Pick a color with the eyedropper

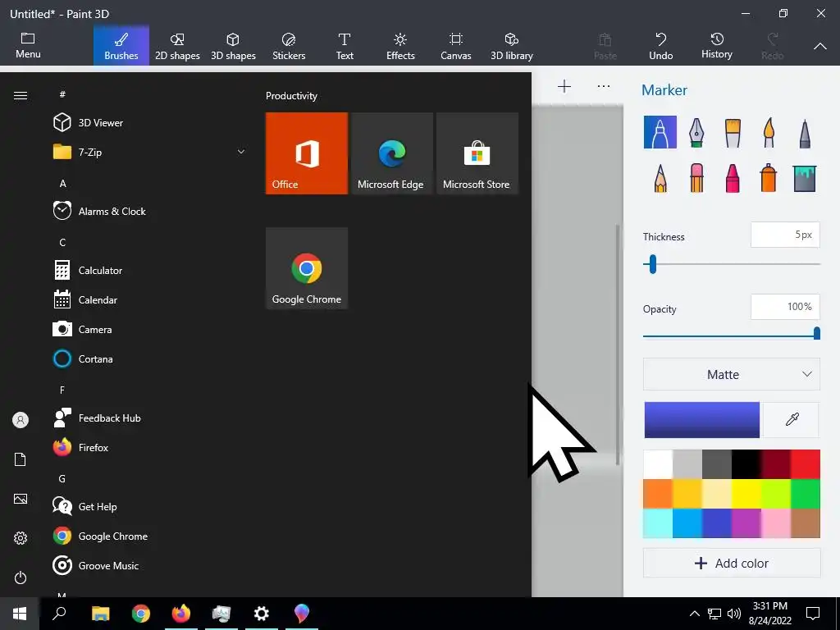point(792,419)
